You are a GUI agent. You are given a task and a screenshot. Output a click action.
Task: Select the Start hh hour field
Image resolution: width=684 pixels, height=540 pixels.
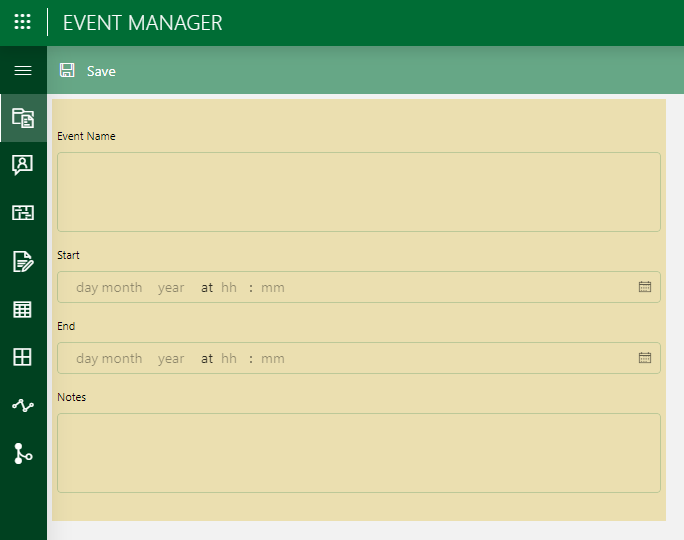229,287
